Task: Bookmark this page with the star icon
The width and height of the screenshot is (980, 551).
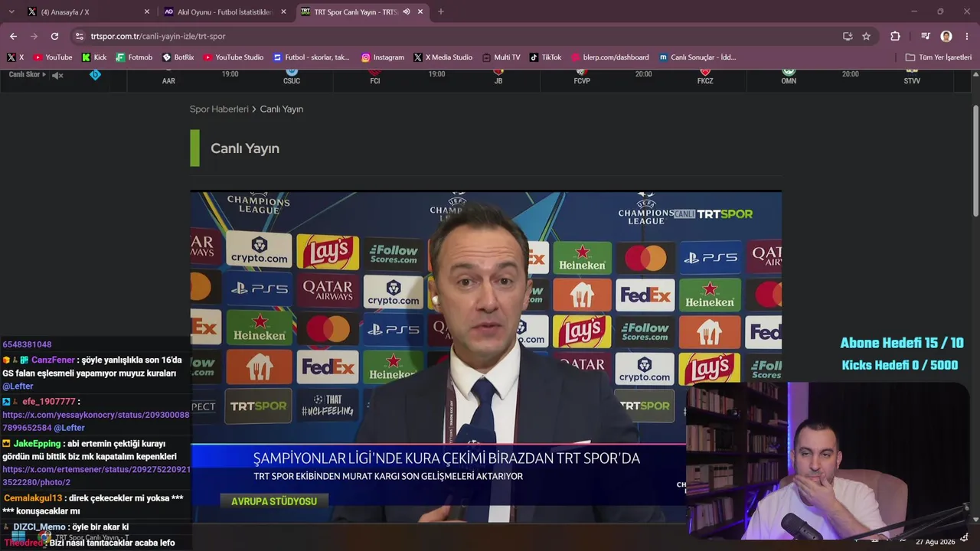Action: pos(866,36)
